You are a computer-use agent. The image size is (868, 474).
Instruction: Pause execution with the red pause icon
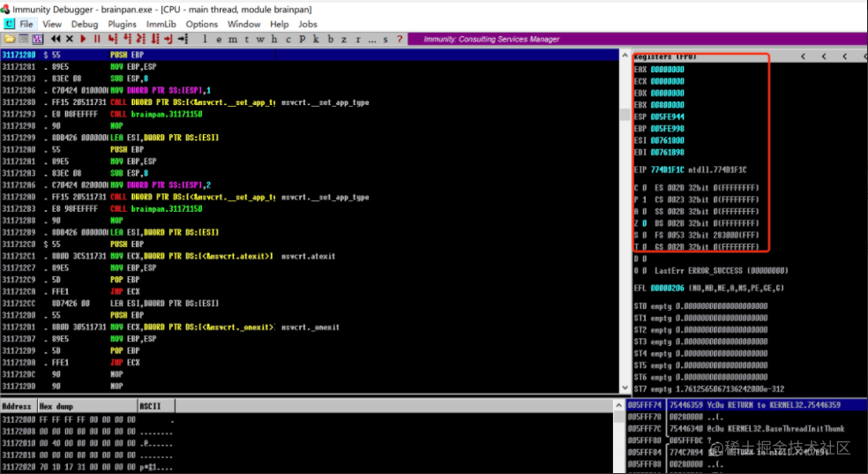(x=97, y=39)
